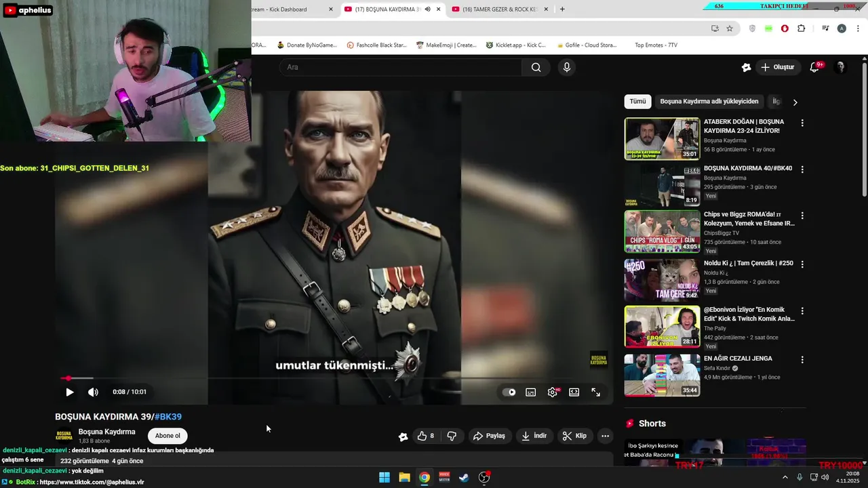The height and width of the screenshot is (488, 868).
Task: Open Gofile Cloud Storage bookmark
Action: (x=586, y=45)
